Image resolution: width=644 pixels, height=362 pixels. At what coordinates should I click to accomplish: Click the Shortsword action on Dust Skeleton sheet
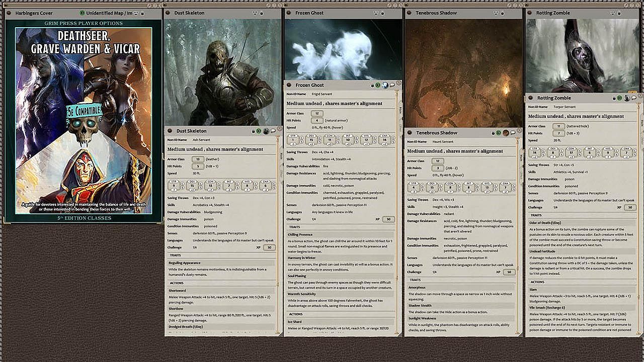pyautogui.click(x=177, y=290)
